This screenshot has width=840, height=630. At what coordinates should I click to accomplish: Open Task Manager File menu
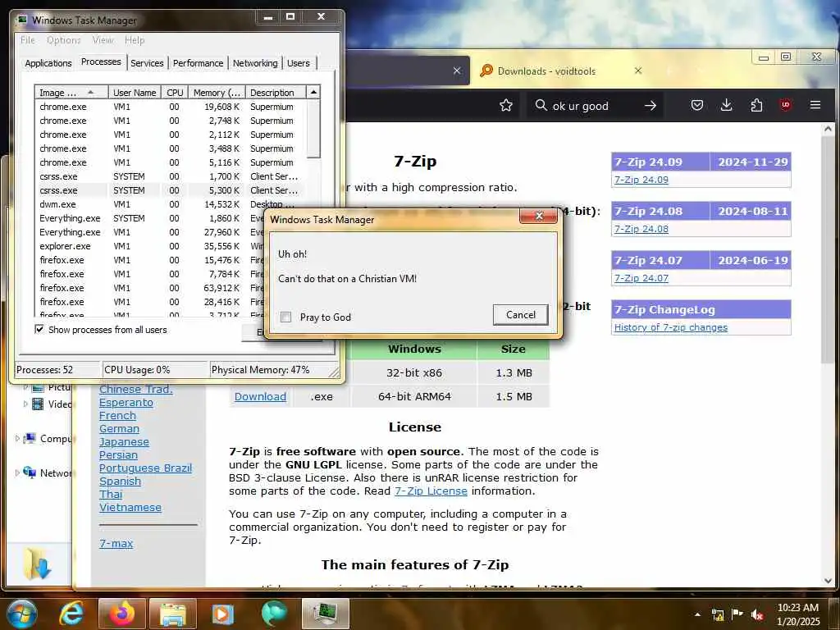28,40
